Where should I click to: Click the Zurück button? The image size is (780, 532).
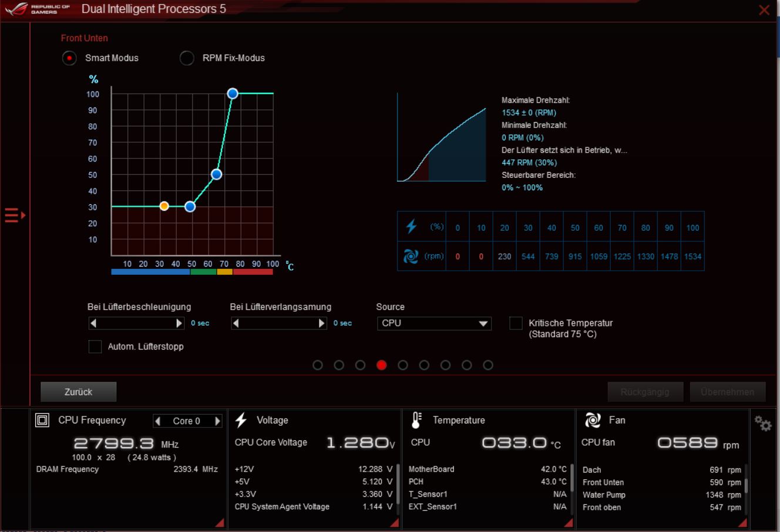point(79,392)
